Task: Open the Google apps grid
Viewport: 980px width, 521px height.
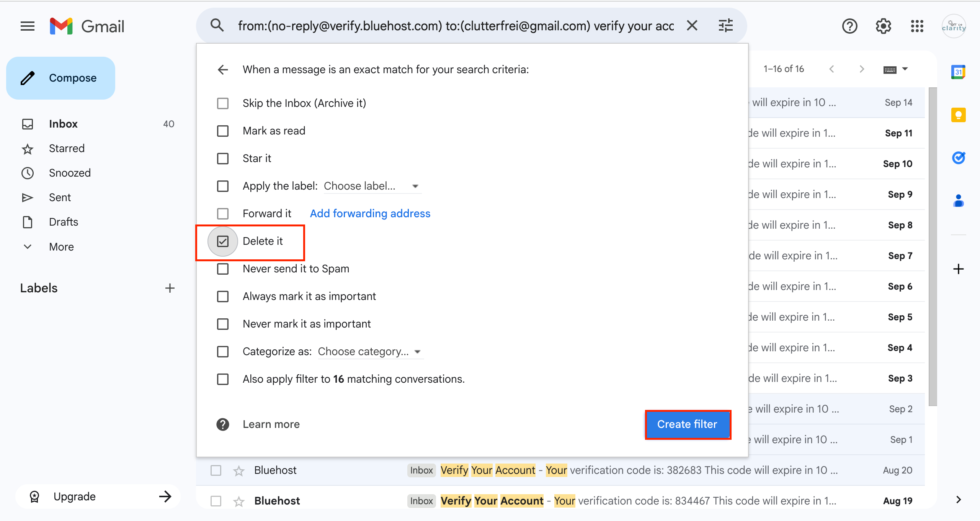Action: click(917, 26)
